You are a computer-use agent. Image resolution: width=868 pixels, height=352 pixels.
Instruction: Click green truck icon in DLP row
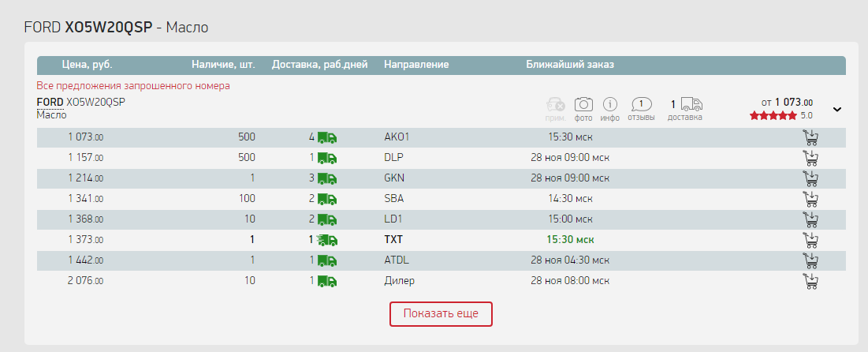point(326,158)
